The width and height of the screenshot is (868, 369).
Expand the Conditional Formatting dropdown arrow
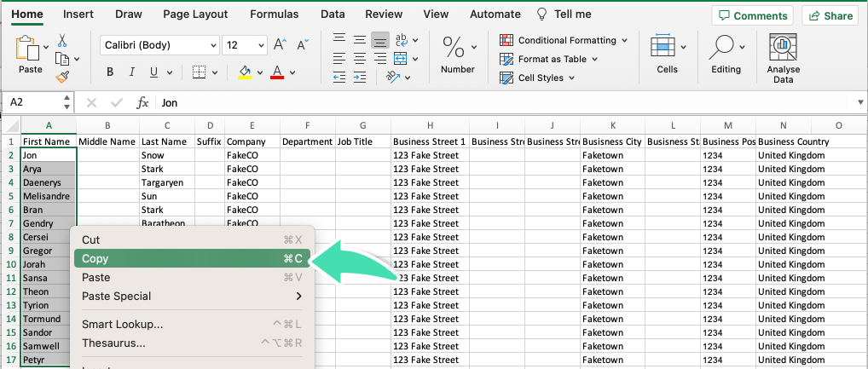pos(624,40)
